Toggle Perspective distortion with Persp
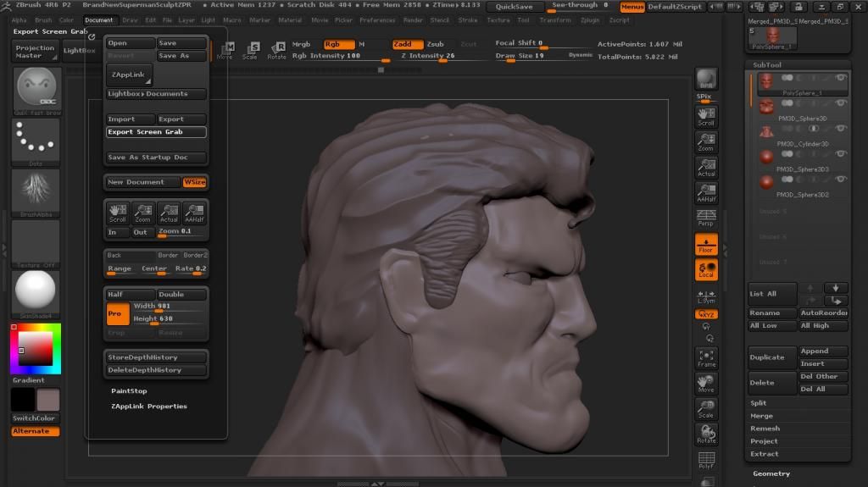The height and width of the screenshot is (487, 868). [x=706, y=218]
